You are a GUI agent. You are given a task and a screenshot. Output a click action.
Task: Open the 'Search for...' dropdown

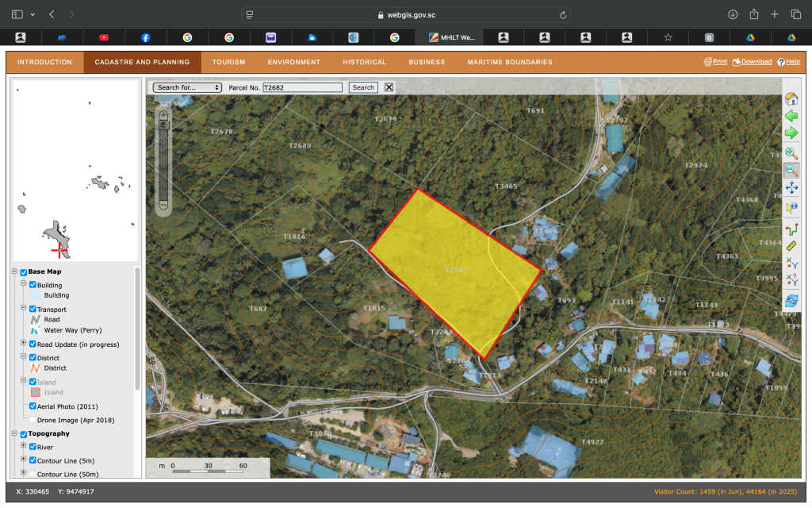click(187, 87)
